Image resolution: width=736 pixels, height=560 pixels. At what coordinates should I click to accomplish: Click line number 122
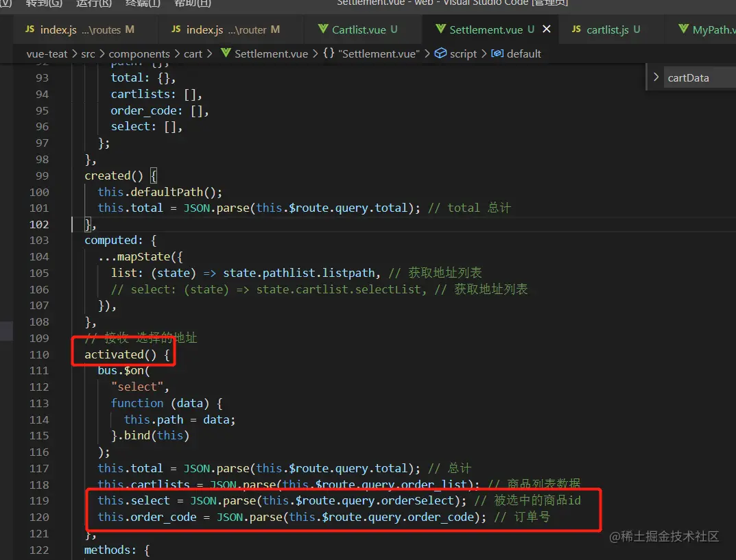[39, 550]
